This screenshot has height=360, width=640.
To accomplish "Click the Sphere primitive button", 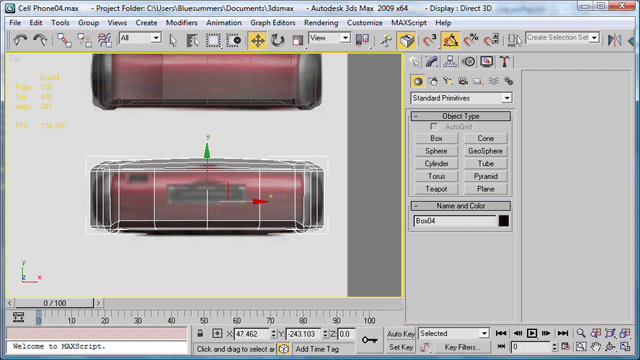I will [x=436, y=151].
